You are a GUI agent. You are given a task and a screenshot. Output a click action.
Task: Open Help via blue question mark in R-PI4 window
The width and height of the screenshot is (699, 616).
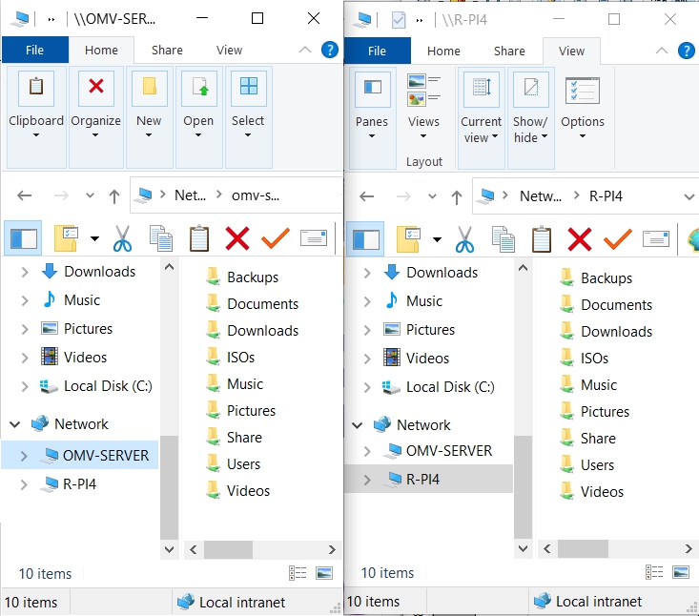click(x=672, y=51)
